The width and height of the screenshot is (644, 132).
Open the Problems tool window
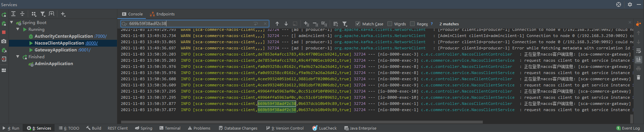pyautogui.click(x=199, y=128)
